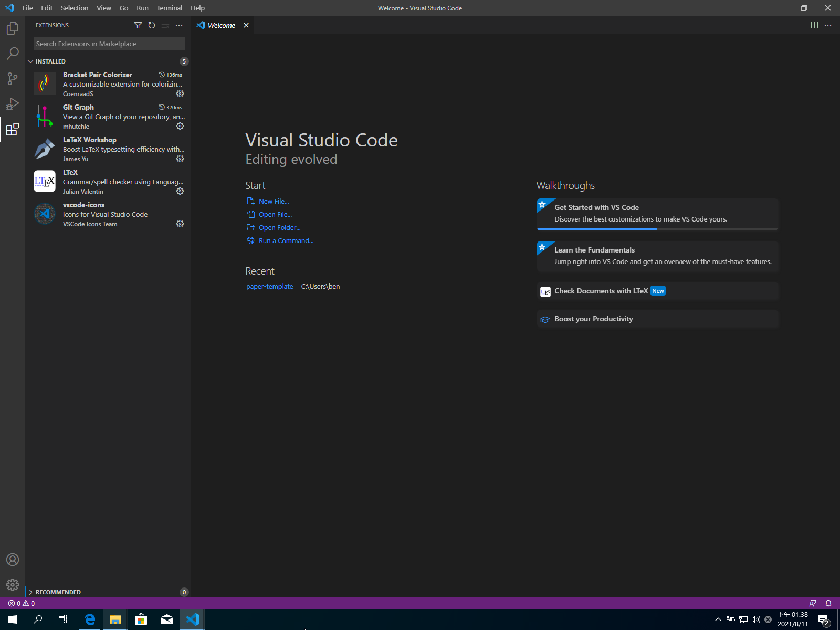
Task: Click the VS Code icon in taskbar
Action: 193,619
